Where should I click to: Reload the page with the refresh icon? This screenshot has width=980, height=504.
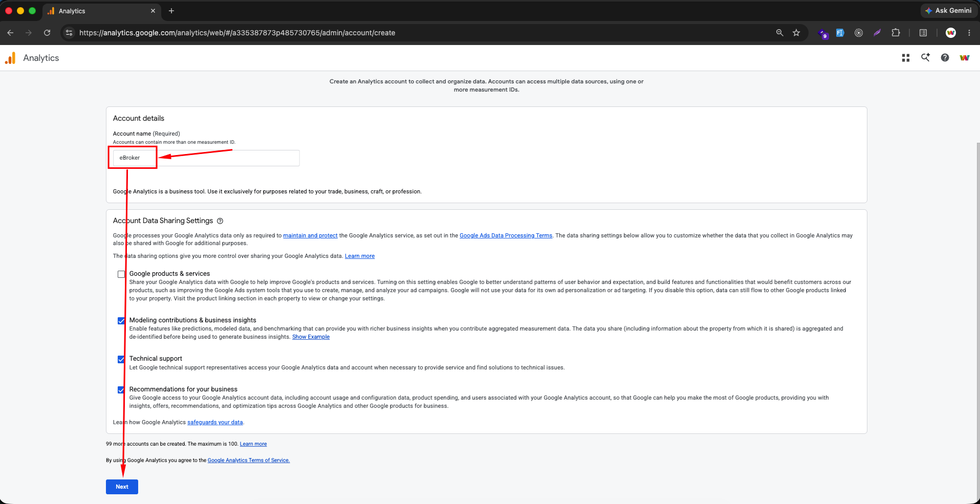point(47,33)
